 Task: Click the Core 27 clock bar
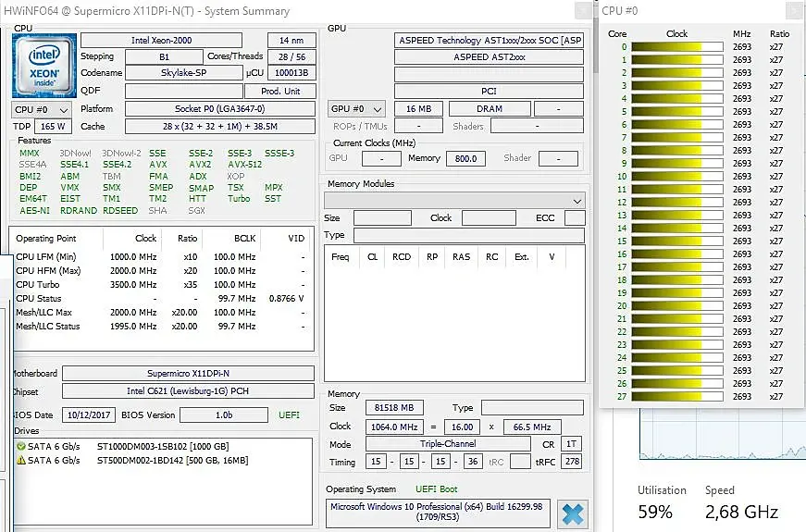677,396
